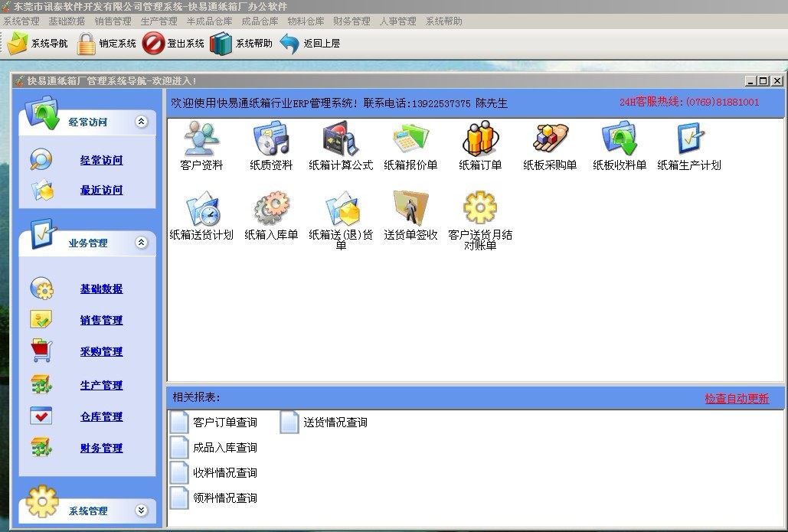Click the icon beside 最近访问
The image size is (788, 532).
42,191
